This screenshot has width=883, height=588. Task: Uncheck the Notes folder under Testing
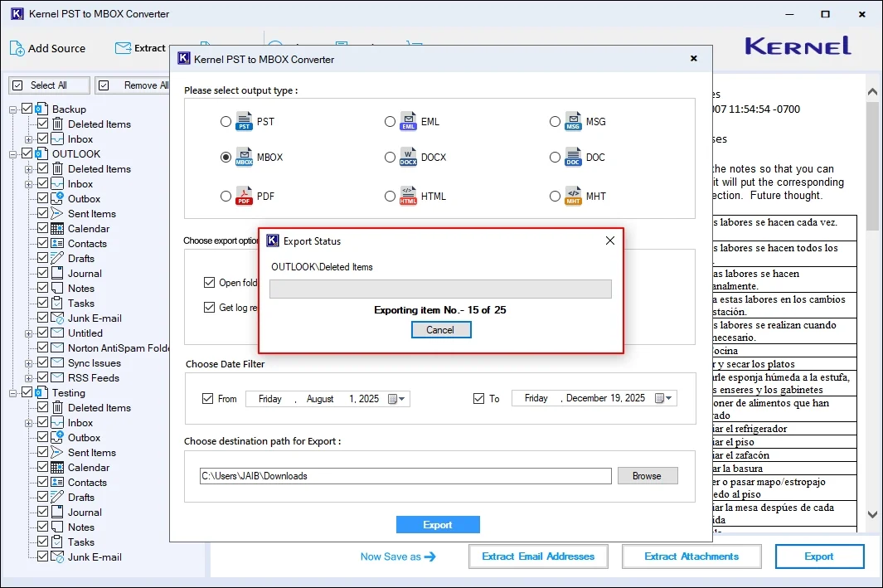44,527
